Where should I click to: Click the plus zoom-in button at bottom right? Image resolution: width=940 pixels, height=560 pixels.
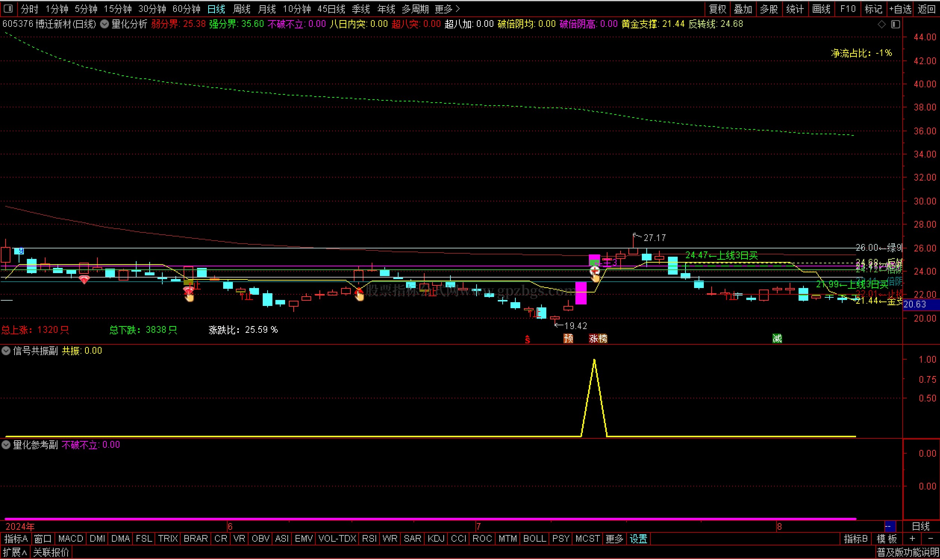(912, 539)
